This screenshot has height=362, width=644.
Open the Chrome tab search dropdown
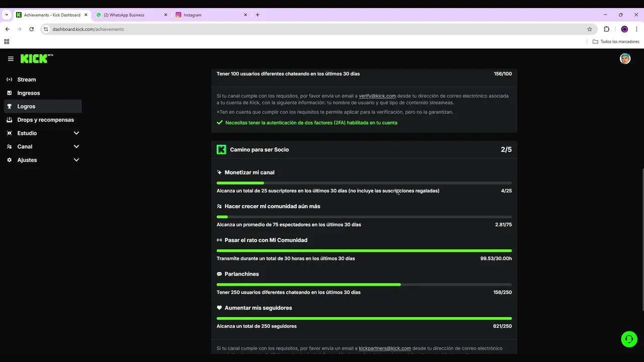[7, 15]
